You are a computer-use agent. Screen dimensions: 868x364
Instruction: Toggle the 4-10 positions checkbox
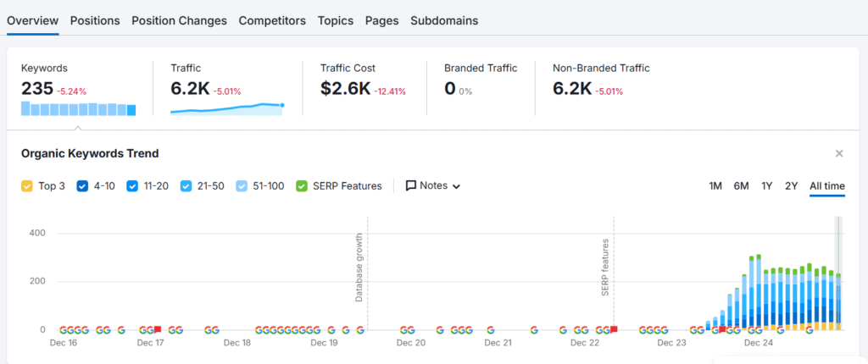click(x=83, y=186)
